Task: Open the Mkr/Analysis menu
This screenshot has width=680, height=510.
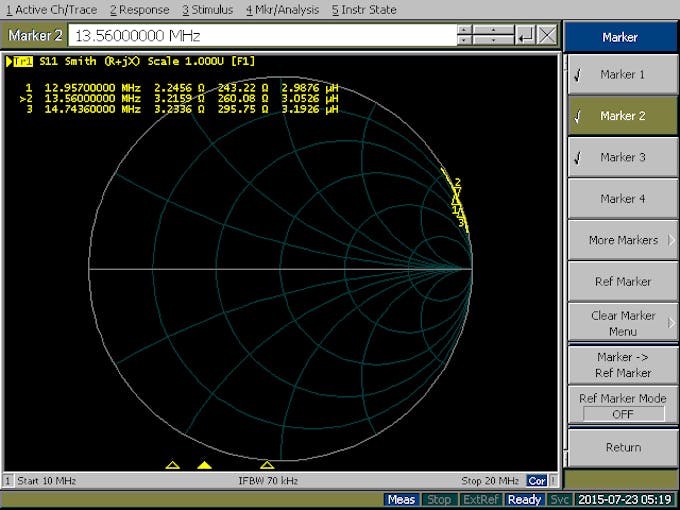Action: point(283,10)
